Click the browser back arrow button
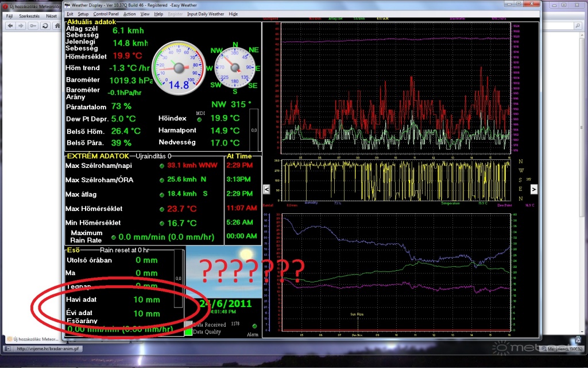This screenshot has width=588, height=368. click(x=10, y=26)
